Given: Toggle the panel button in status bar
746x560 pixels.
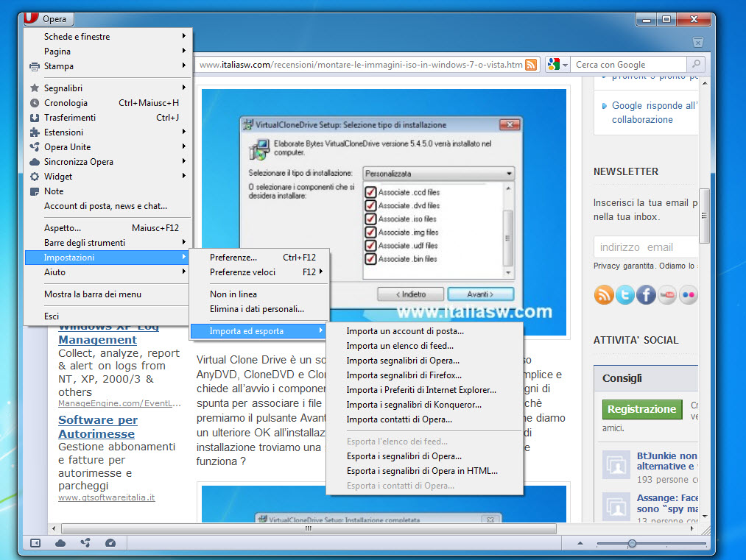Looking at the screenshot, I should pyautogui.click(x=35, y=543).
